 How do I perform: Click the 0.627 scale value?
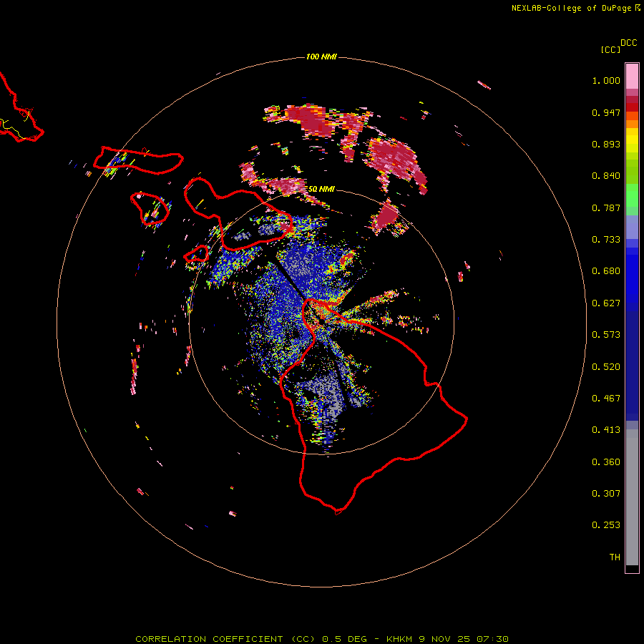click(x=606, y=303)
